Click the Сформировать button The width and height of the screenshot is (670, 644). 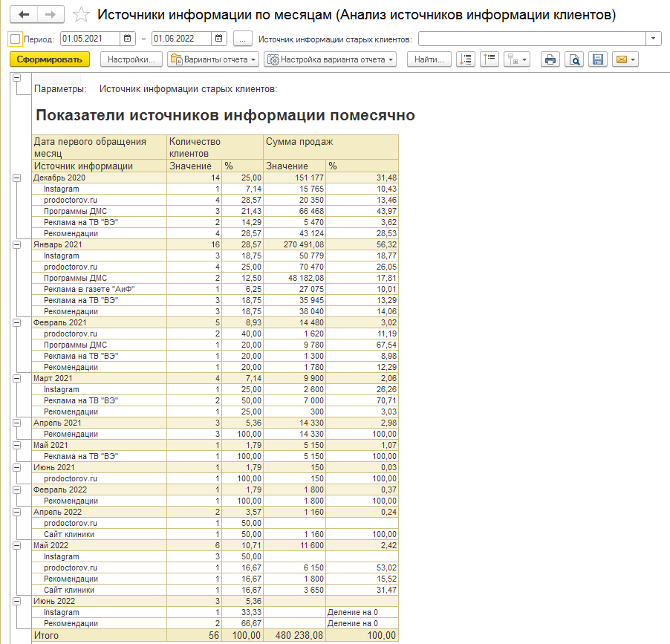point(50,59)
